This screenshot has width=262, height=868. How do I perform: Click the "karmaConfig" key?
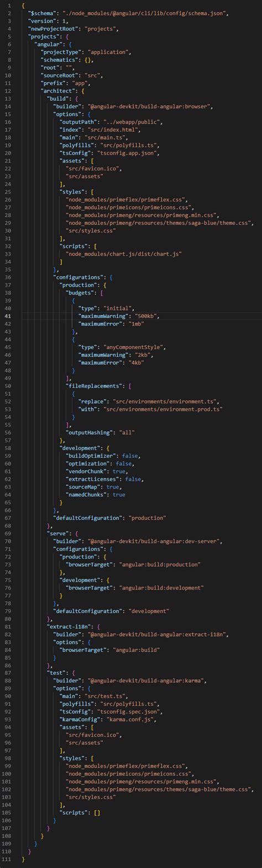[80, 719]
